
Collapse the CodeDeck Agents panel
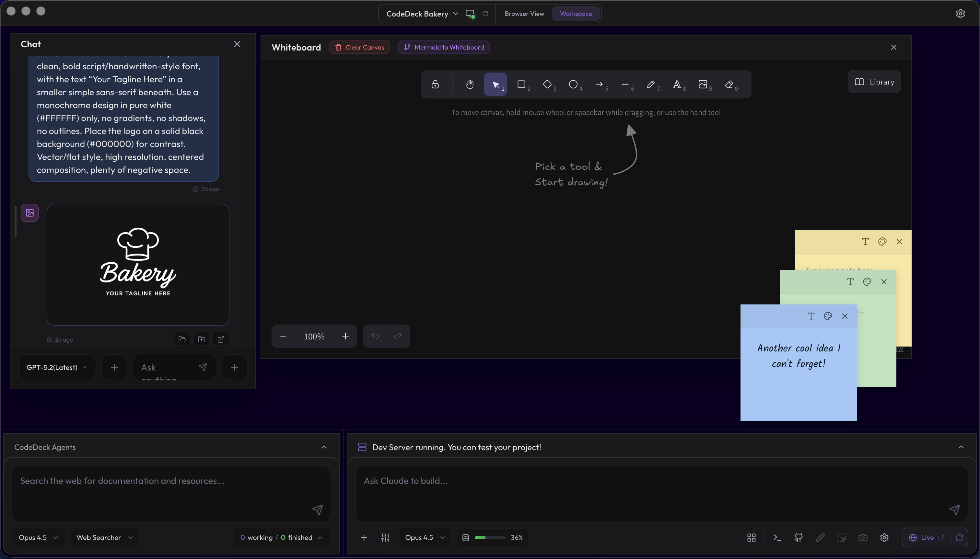tap(324, 447)
